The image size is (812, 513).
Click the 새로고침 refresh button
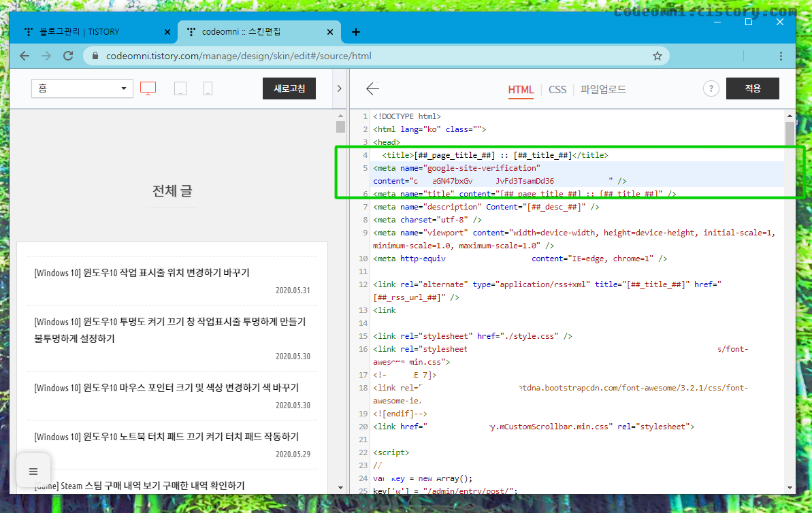[289, 88]
